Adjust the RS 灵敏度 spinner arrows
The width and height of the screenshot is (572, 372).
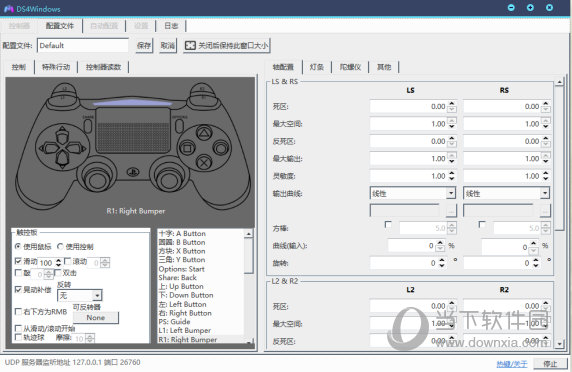tap(545, 176)
